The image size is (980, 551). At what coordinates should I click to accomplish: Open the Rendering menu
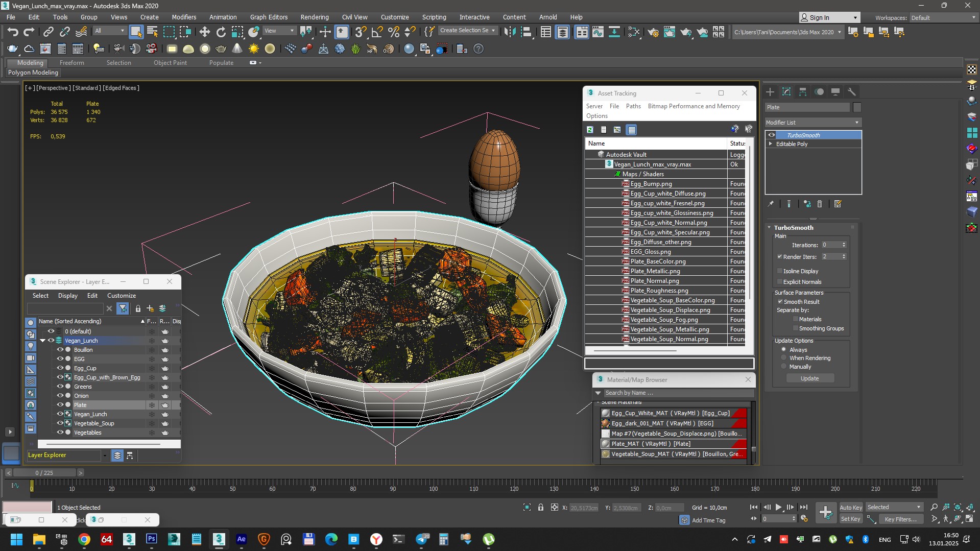click(315, 17)
